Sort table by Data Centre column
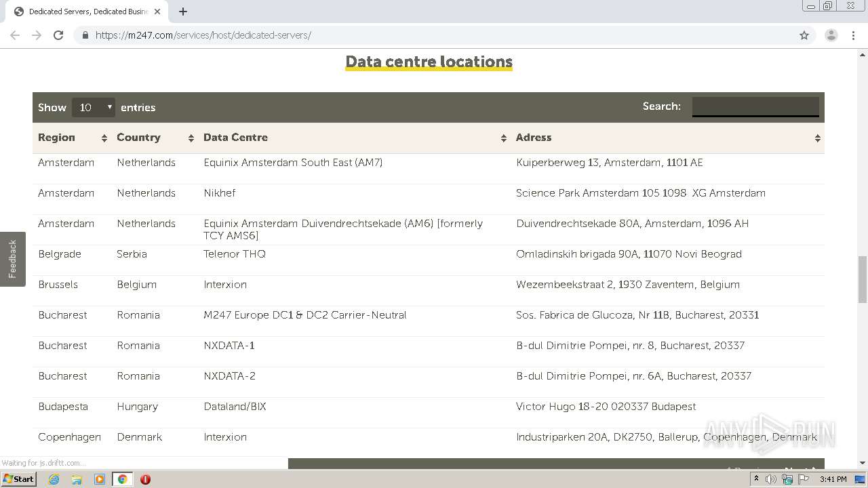Viewport: 868px width, 488px height. tap(354, 138)
